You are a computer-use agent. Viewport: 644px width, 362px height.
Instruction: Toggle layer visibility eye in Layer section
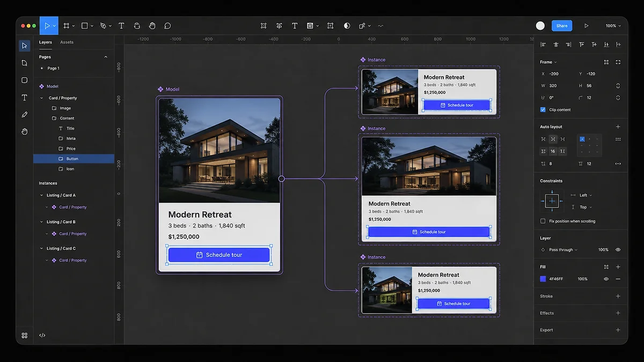tap(618, 250)
